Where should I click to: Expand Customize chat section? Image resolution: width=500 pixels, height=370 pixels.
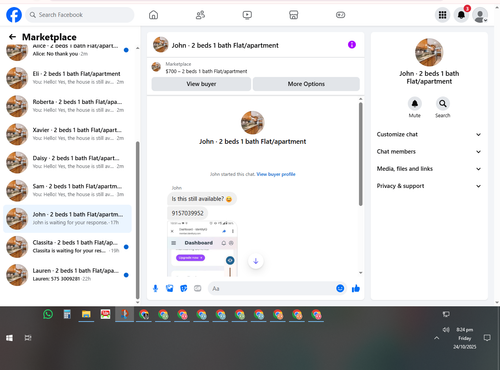click(429, 134)
